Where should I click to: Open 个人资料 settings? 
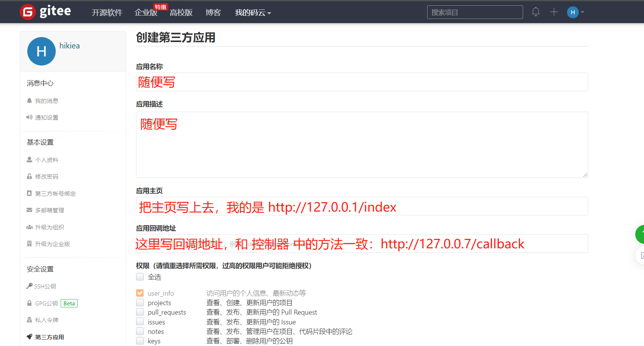(x=46, y=159)
